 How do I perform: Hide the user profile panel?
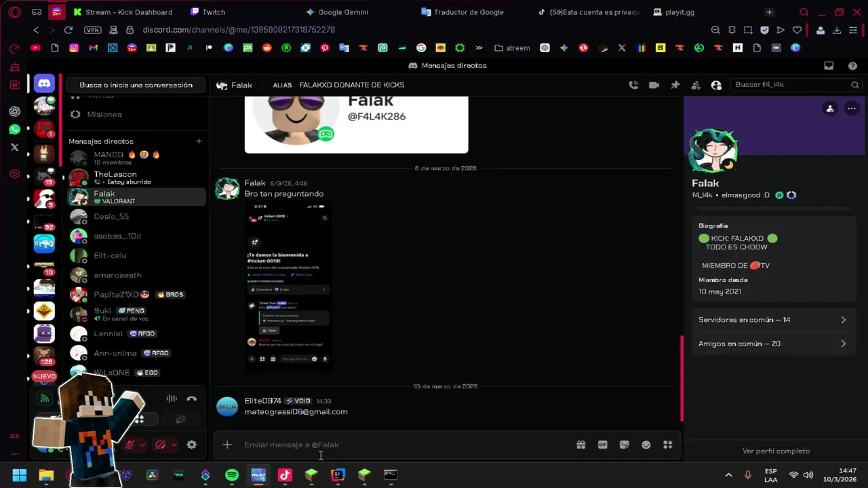[x=716, y=85]
